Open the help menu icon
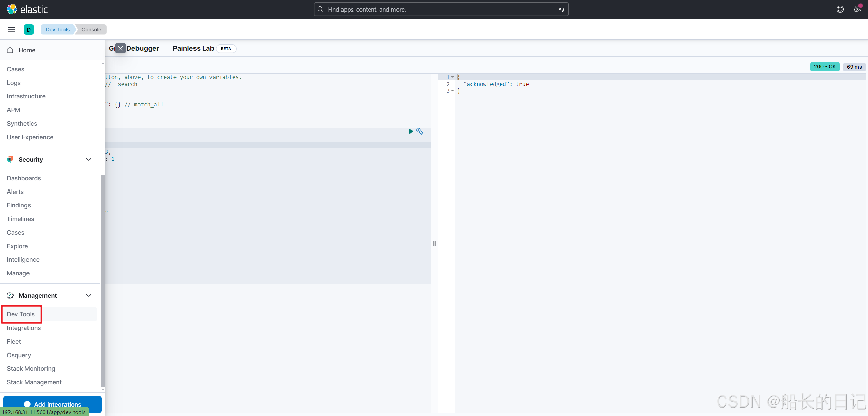Image resolution: width=868 pixels, height=416 pixels. pos(840,10)
